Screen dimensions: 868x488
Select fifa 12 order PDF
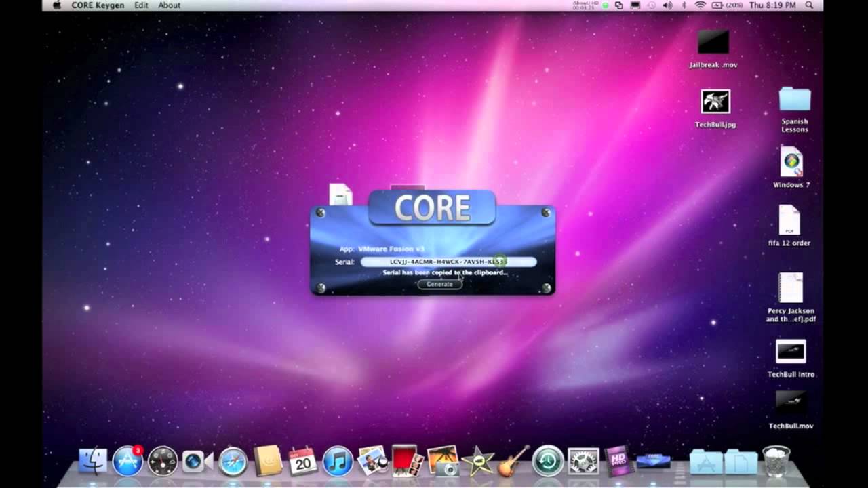click(790, 226)
